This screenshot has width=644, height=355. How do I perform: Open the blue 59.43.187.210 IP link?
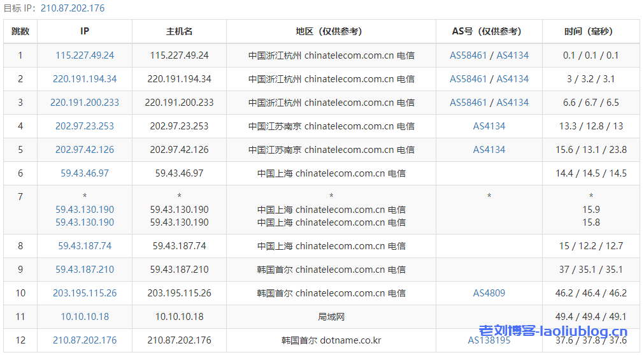click(85, 270)
